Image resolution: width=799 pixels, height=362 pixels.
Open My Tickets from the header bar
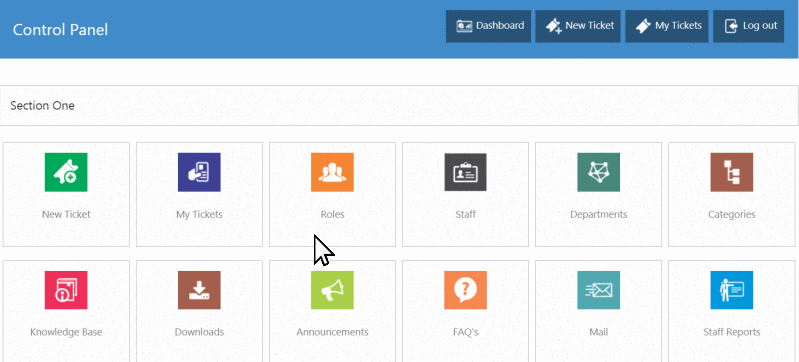point(667,26)
